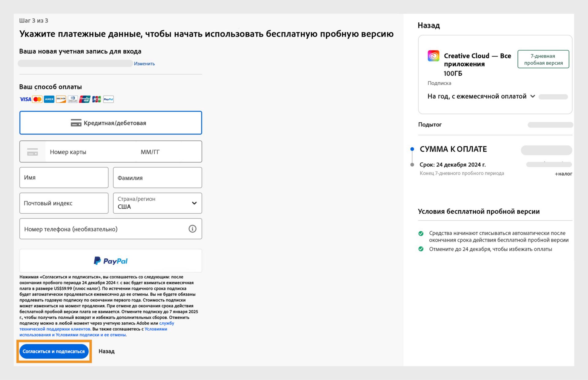This screenshot has height=380, width=588.
Task: Choose PayPal as the payment method
Action: (111, 261)
